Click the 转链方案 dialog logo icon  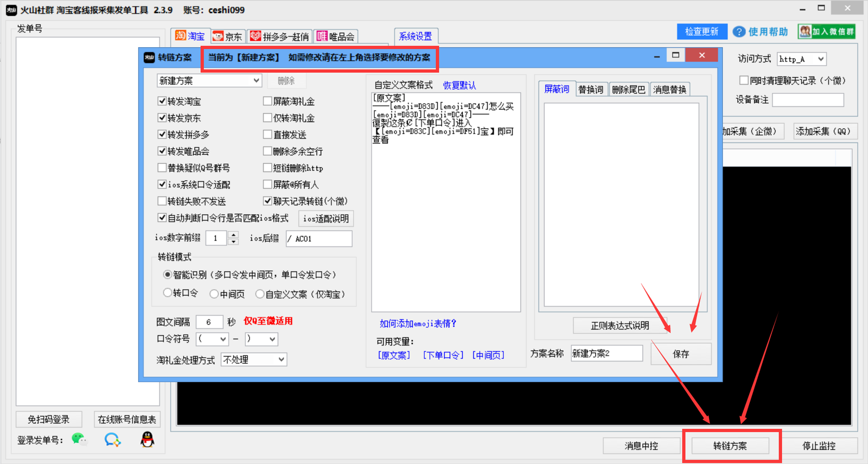point(149,58)
